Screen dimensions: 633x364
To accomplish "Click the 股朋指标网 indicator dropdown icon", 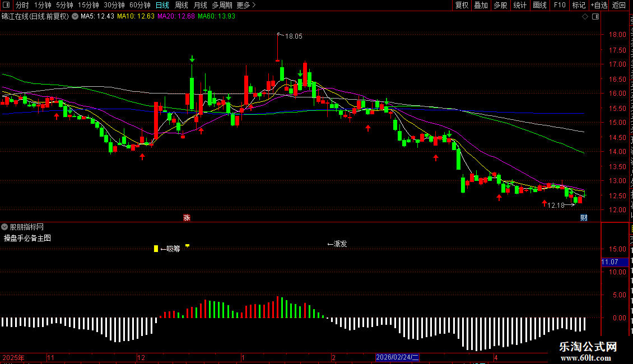I will (4, 227).
